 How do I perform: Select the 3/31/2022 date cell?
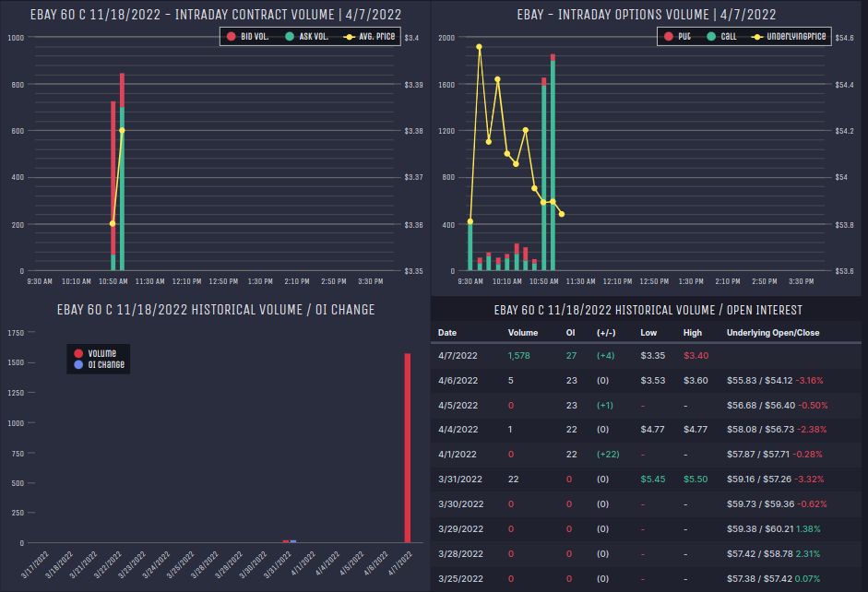tap(460, 480)
